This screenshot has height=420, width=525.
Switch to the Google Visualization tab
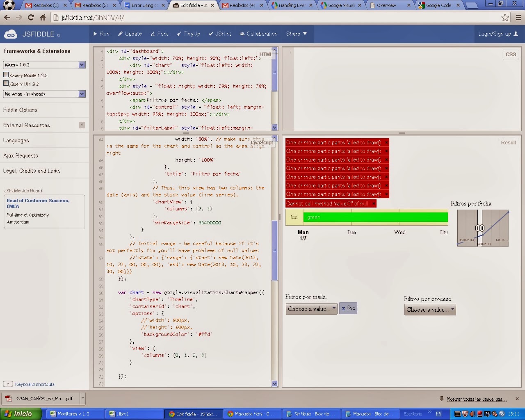coord(341,5)
